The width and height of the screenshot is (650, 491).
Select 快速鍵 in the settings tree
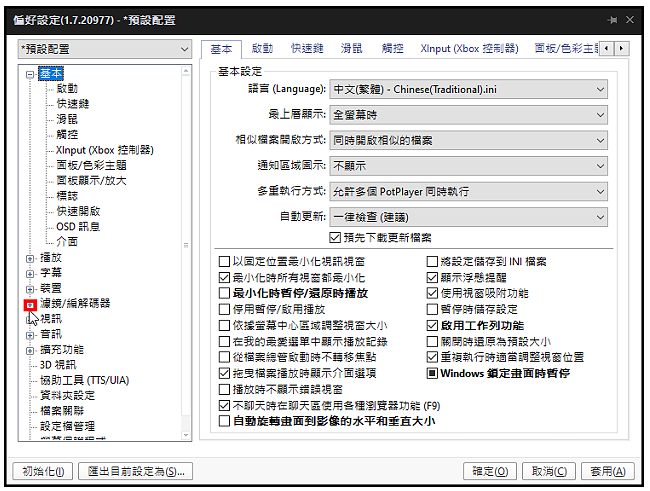[x=73, y=104]
